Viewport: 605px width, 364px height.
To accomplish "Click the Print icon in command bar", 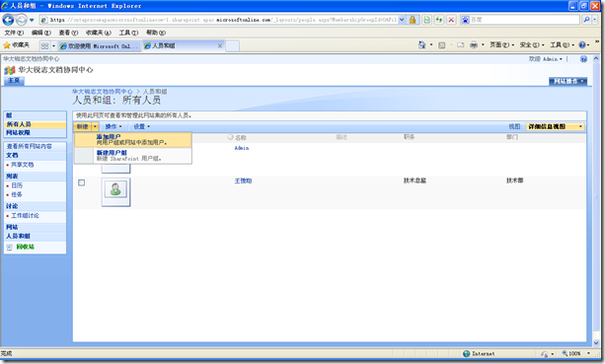I will 474,45.
